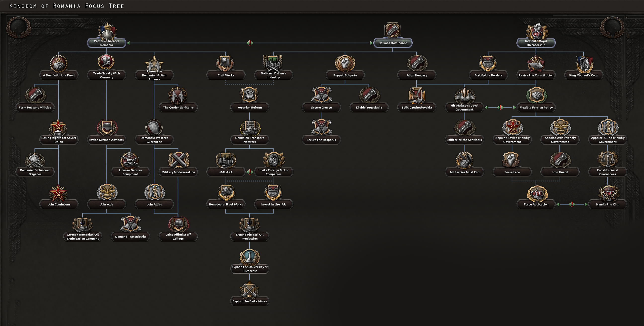Select the Preserve Greater Romania focus icon
Viewport: 644px width, 326px height.
click(x=107, y=31)
